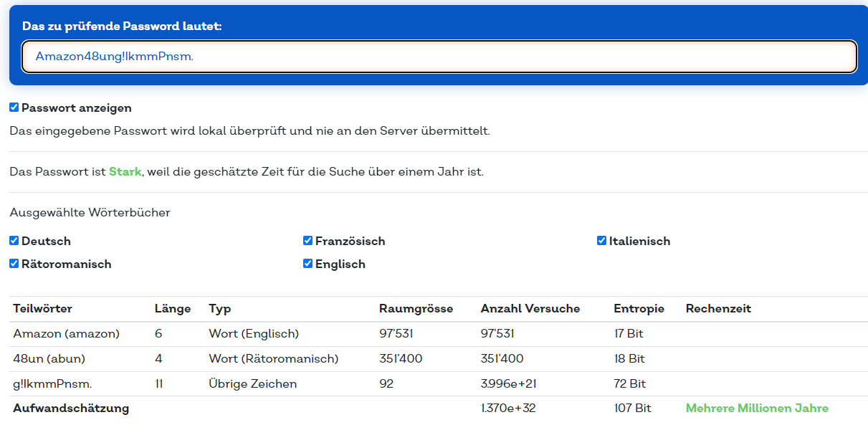The width and height of the screenshot is (868, 430).
Task: Click the 'Teilwörter' column header
Action: pos(39,308)
